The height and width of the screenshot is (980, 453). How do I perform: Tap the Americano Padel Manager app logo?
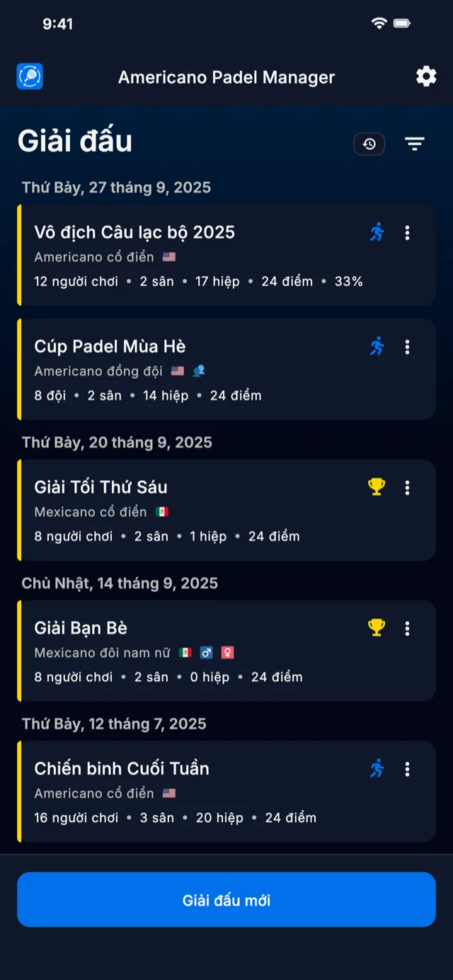tap(30, 76)
